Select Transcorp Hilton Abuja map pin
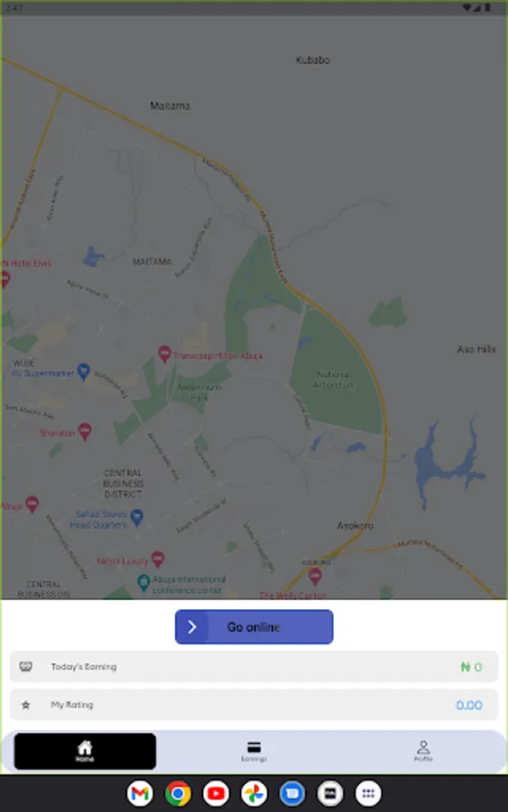 click(x=164, y=355)
